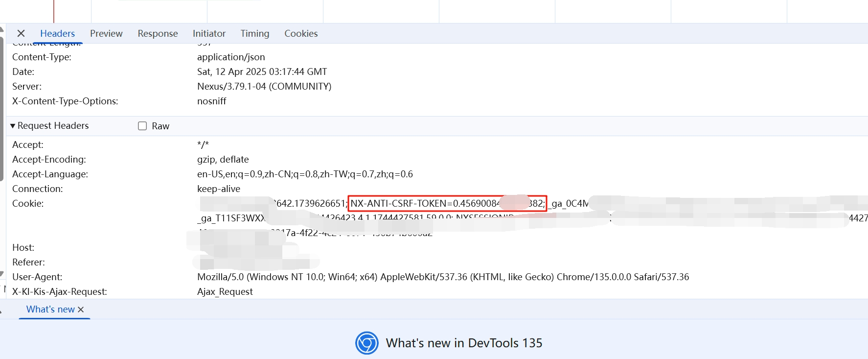
Task: Click the Accept-Language header value
Action: point(305,174)
